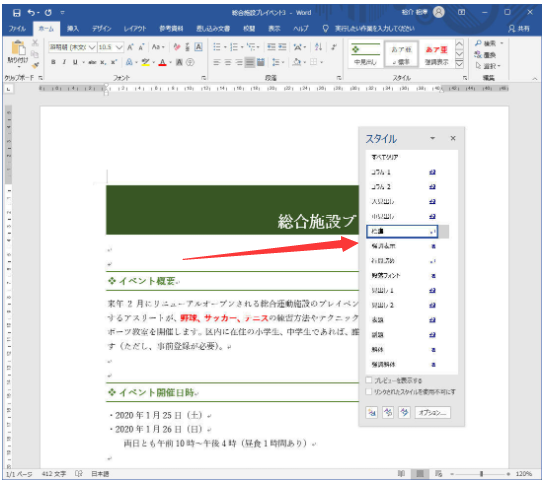The width and height of the screenshot is (546, 481).
Task: Enable the プレビューを表示する checkbox
Action: (x=369, y=380)
